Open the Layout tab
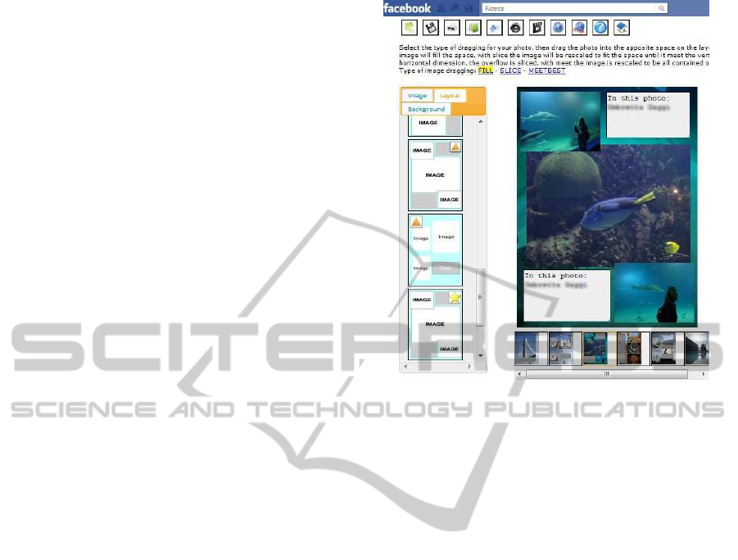 click(x=450, y=96)
